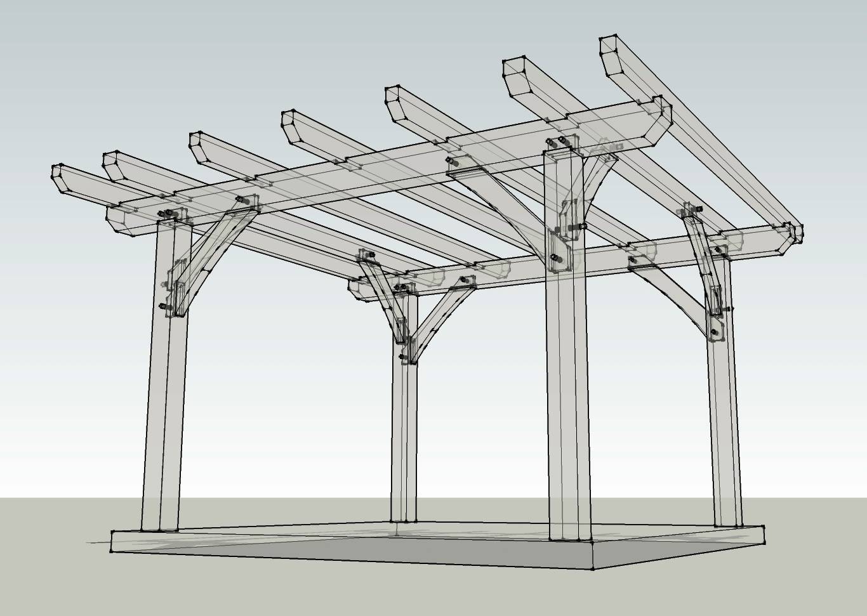Select the thin post with two diagonal braces

coord(404,406)
